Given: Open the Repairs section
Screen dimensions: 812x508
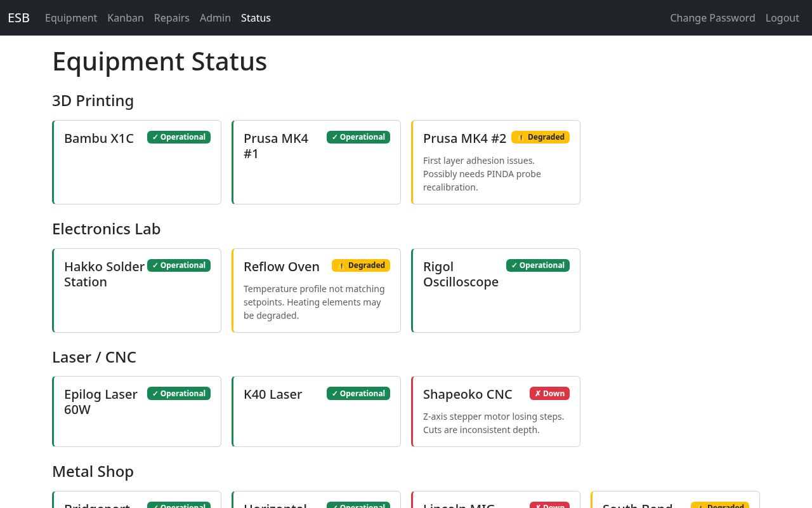Looking at the screenshot, I should pyautogui.click(x=171, y=18).
